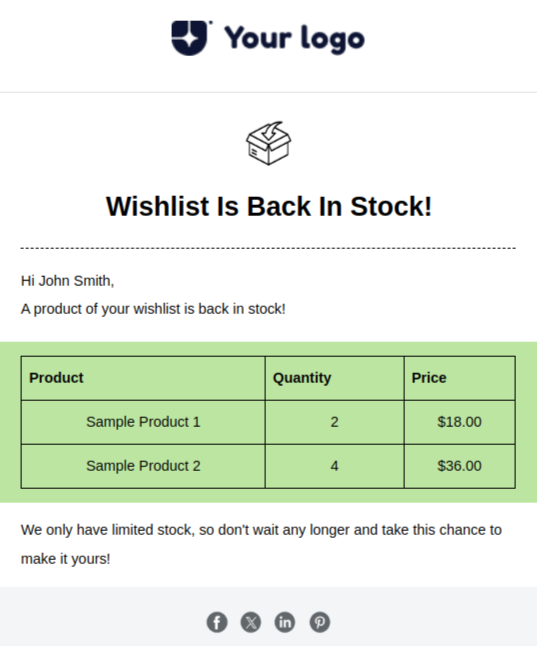Click the Facebook social icon
Image resolution: width=537 pixels, height=646 pixels.
pyautogui.click(x=217, y=622)
